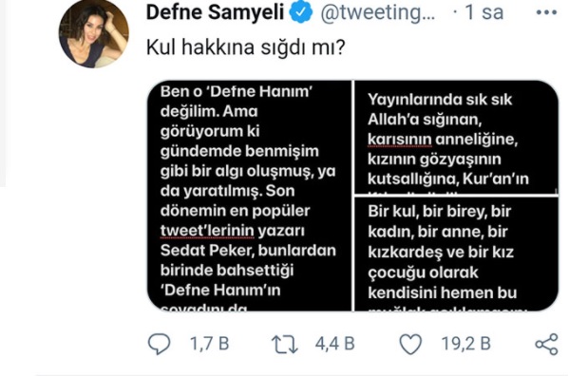This screenshot has height=376, width=588.
Task: Open the bottom-right image 'Bir kul, bir birey'
Action: (x=456, y=254)
